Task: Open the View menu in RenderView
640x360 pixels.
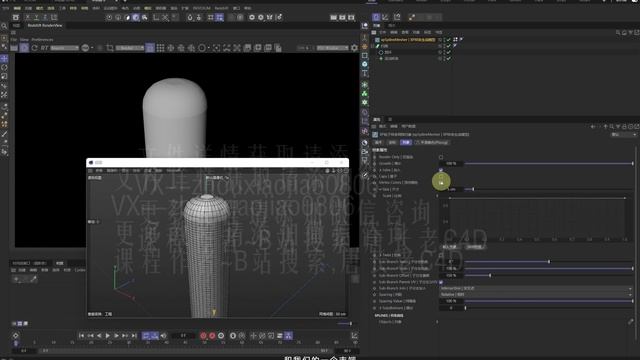Action: click(x=24, y=40)
